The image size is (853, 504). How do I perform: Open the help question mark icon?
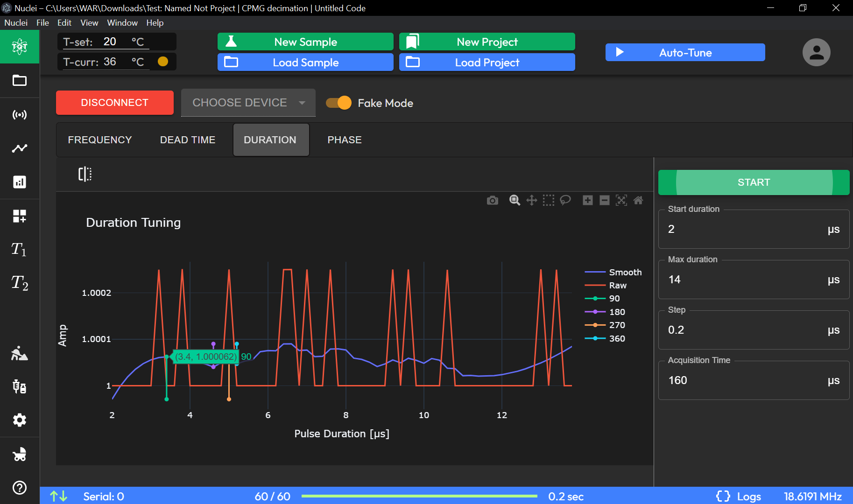[x=20, y=488]
